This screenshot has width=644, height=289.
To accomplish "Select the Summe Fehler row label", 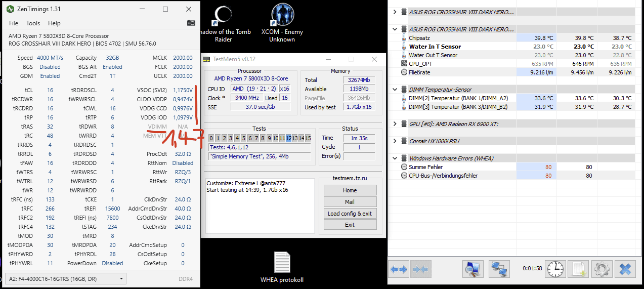I will [x=425, y=167].
